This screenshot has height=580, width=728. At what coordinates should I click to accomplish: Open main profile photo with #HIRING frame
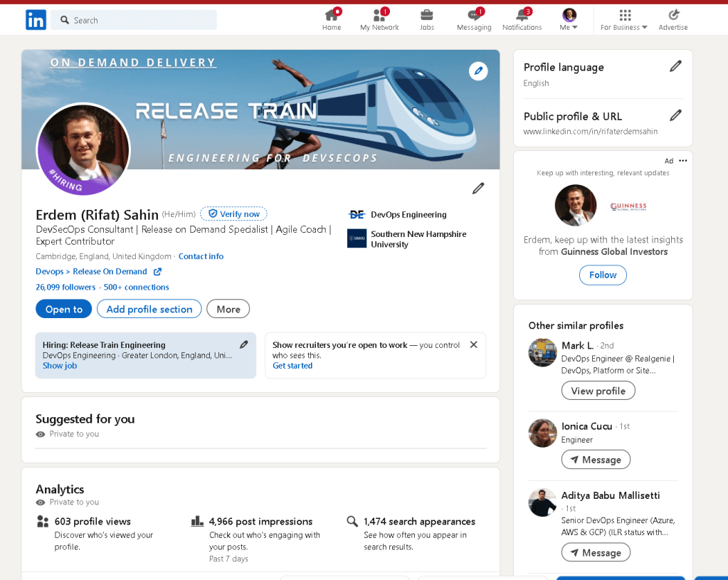click(x=83, y=149)
